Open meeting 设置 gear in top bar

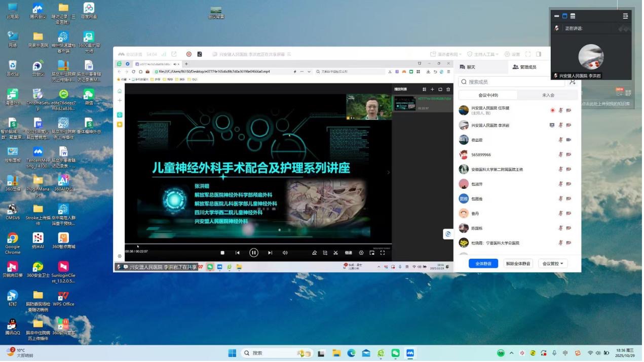pyautogui.click(x=512, y=54)
